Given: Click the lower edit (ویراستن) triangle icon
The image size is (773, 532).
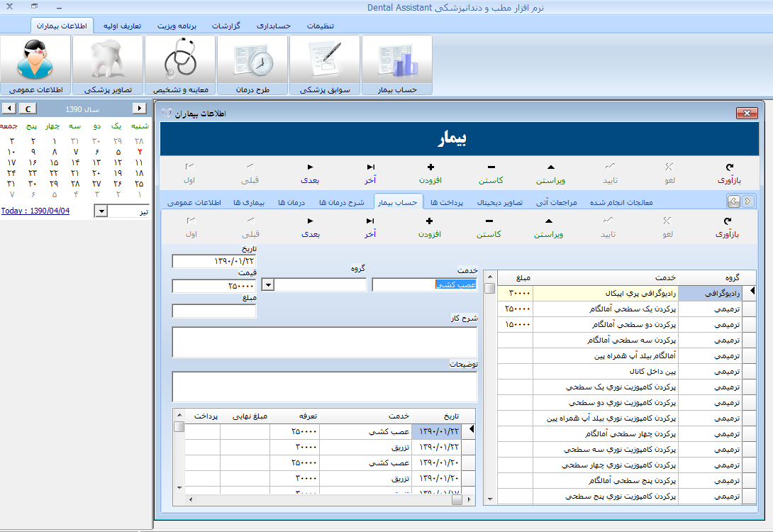Looking at the screenshot, I should (x=549, y=221).
